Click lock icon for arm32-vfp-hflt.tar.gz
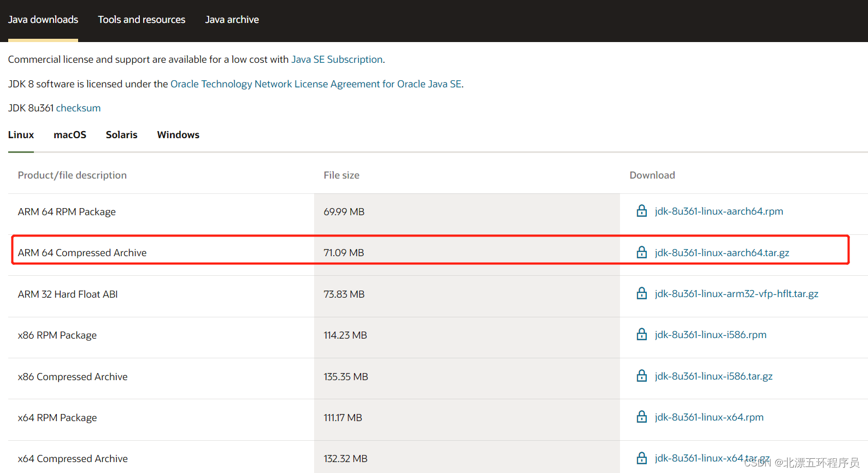 pos(642,293)
